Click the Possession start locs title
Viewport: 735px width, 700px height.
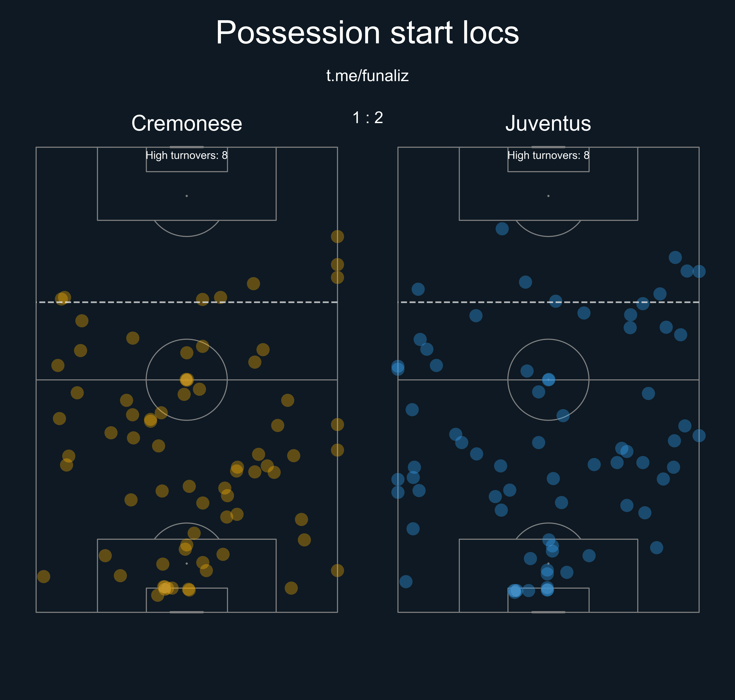point(367,33)
